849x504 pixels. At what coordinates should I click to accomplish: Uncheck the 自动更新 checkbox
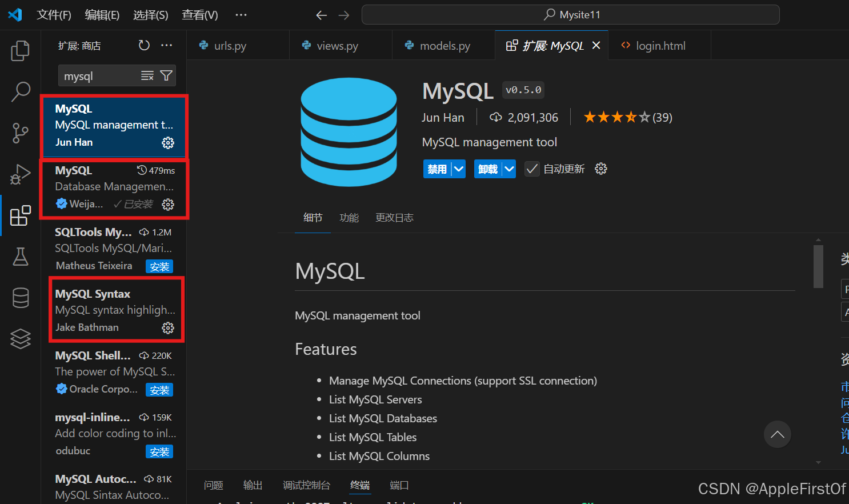[x=531, y=168]
